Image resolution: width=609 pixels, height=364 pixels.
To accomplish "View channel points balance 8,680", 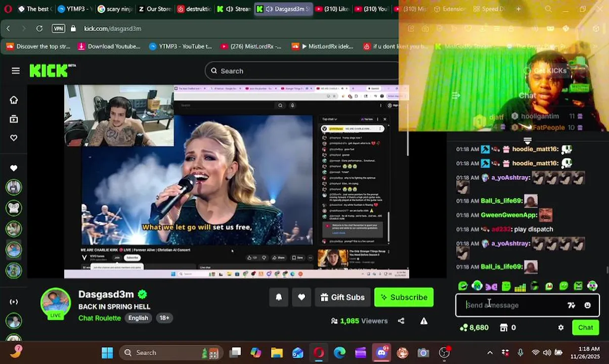I will 474,328.
